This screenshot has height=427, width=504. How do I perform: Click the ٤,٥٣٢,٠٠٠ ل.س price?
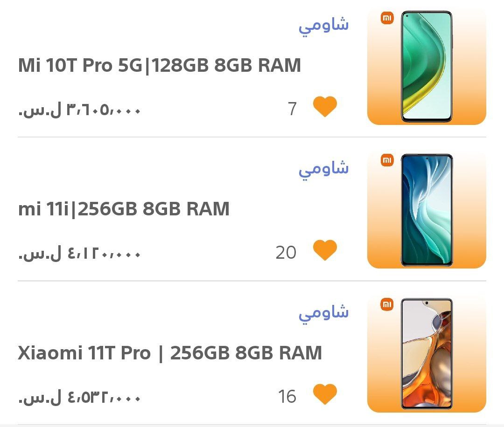coord(79,398)
